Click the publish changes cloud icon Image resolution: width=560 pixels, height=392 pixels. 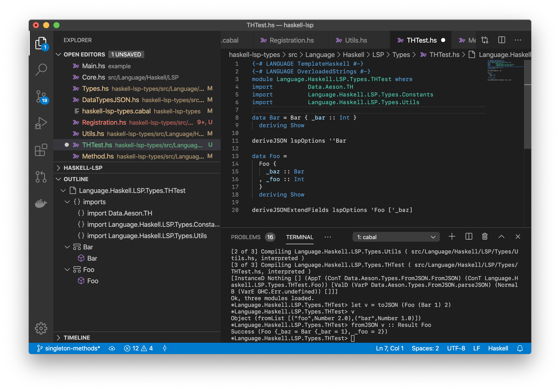(112, 348)
